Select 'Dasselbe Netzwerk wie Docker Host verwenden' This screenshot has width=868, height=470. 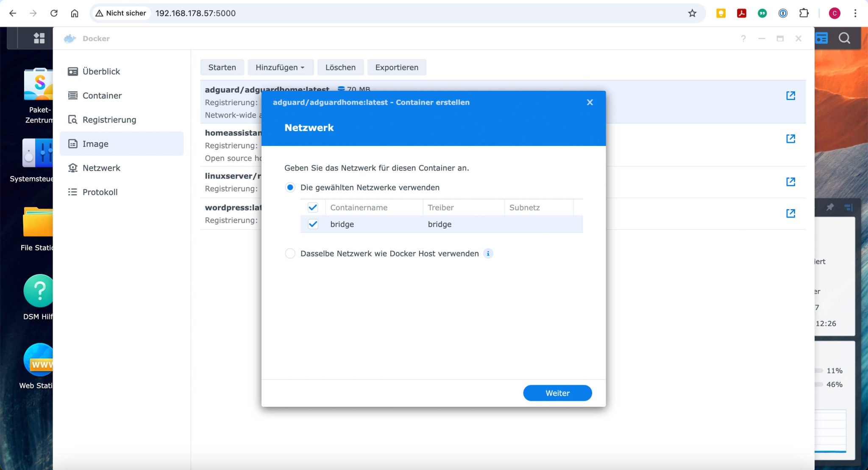tap(290, 253)
